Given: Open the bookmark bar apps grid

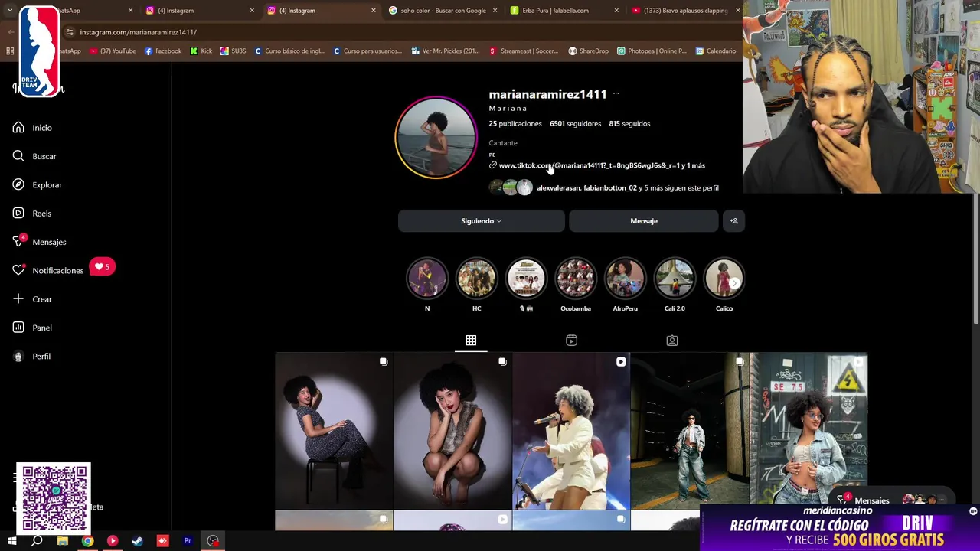Looking at the screenshot, I should point(10,51).
